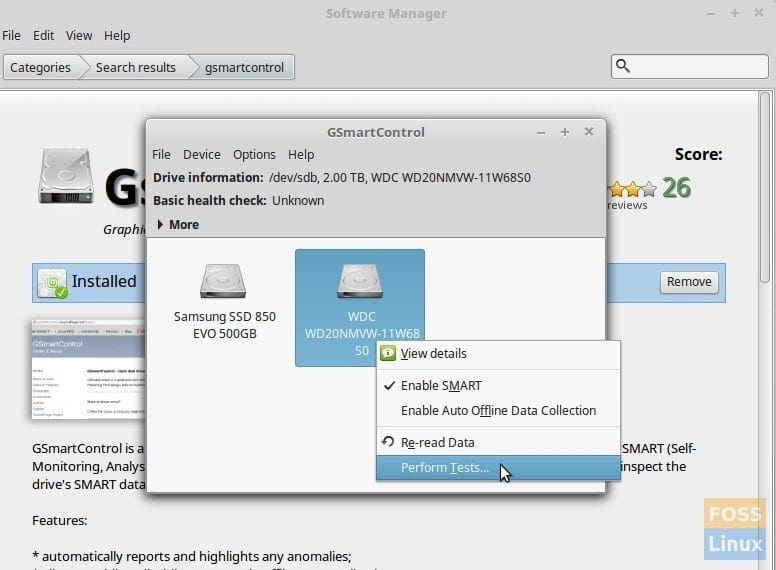Click the hard drive app icon in Software Manager

pos(66,177)
